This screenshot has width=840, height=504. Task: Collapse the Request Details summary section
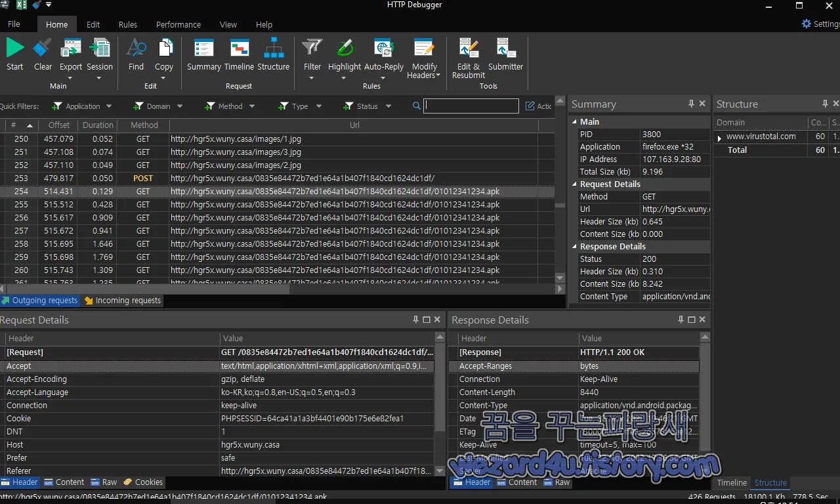pyautogui.click(x=574, y=184)
